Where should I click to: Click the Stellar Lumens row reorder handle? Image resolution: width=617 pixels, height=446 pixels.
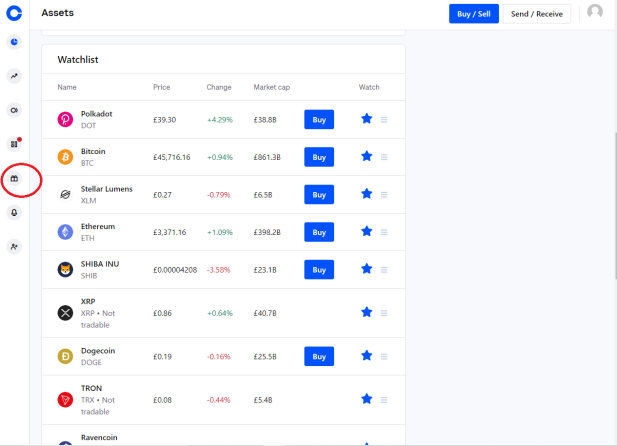pyautogui.click(x=384, y=194)
